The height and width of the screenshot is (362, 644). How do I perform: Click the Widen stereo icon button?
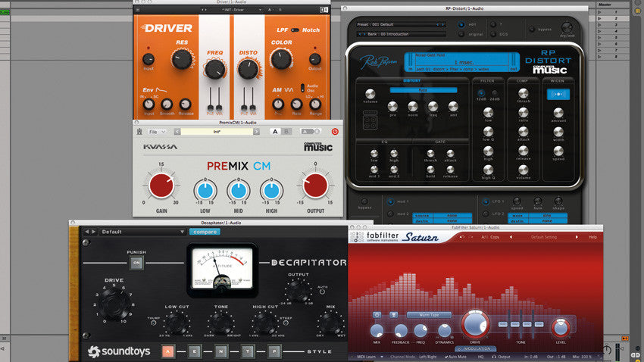tap(558, 95)
